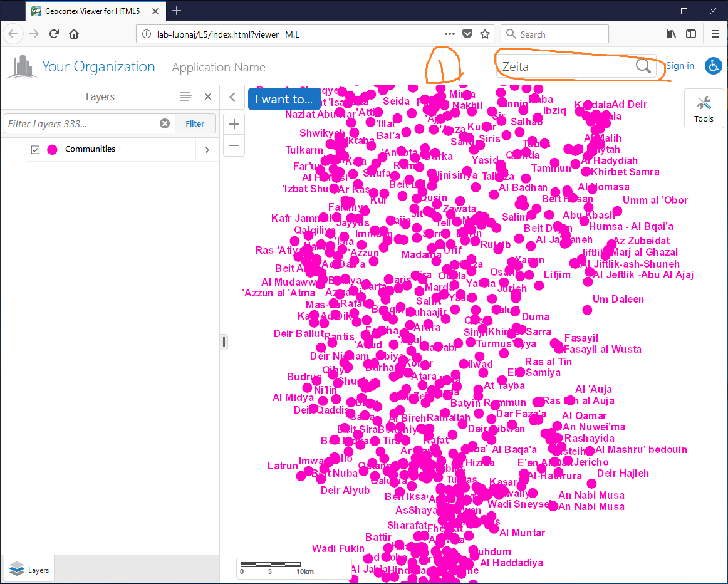Open the Tools toolbar button
Image resolution: width=728 pixels, height=584 pixels.
pos(704,108)
